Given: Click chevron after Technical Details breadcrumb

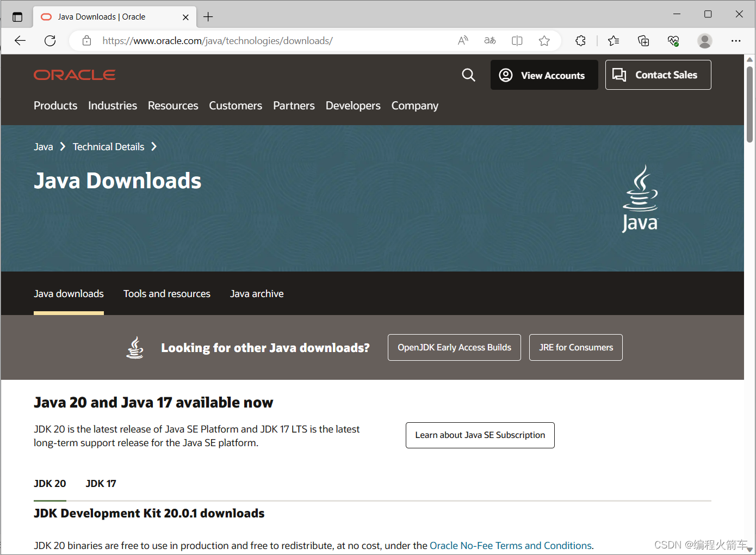Looking at the screenshot, I should (x=154, y=147).
